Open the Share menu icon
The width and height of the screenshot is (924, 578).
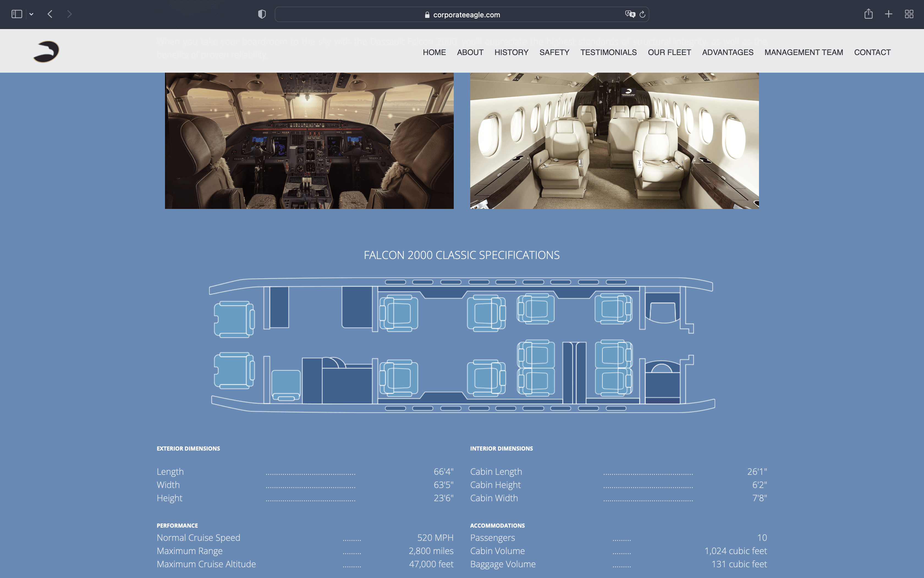[x=869, y=14]
